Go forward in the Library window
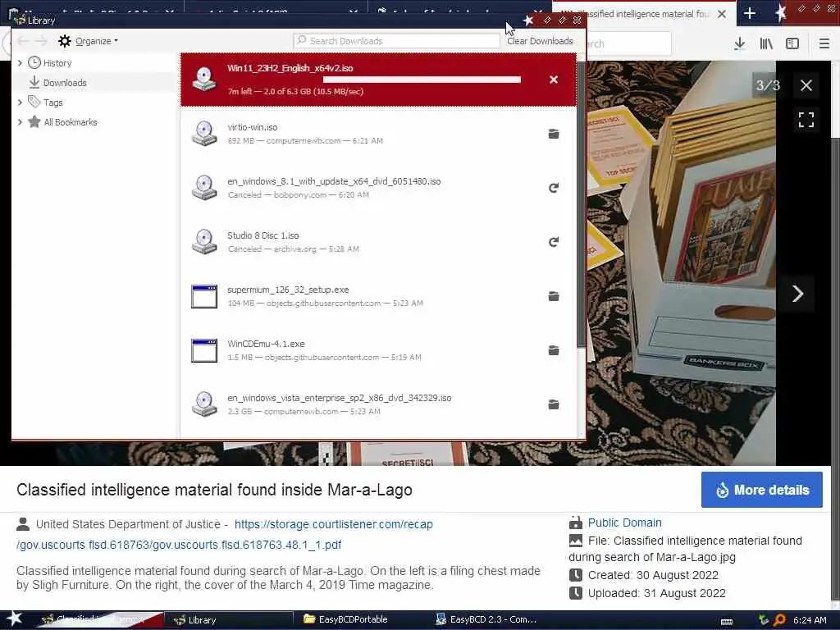Screen dimensions: 840x630 41,41
